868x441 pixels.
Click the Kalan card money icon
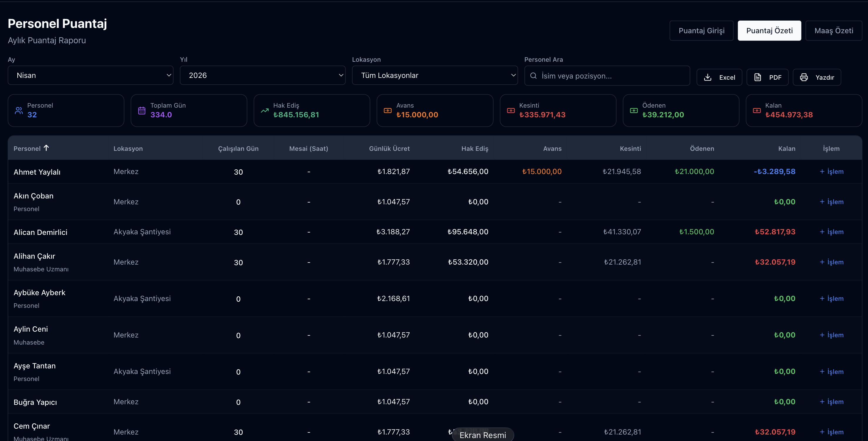[x=757, y=110]
